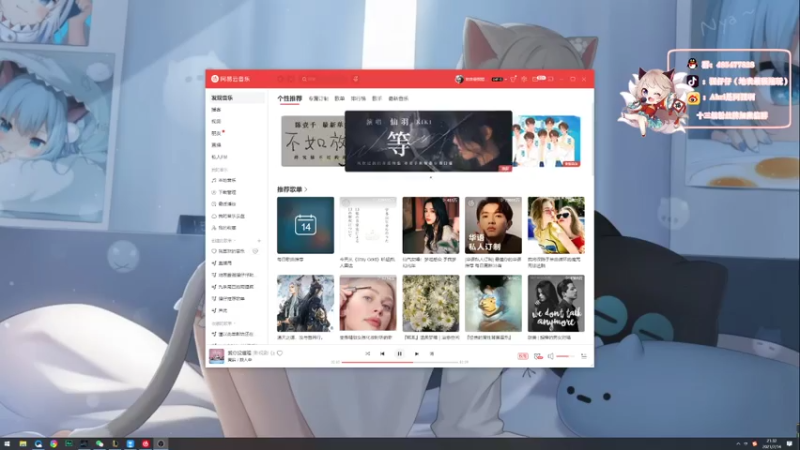Open the listen-together icon in player bar
800x450 pixels.
(538, 356)
